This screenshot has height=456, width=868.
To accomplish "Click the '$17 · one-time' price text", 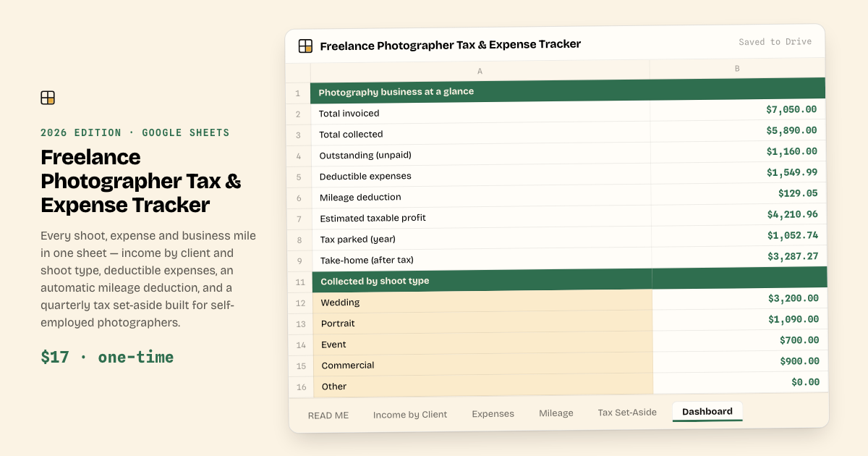I will click(x=107, y=357).
